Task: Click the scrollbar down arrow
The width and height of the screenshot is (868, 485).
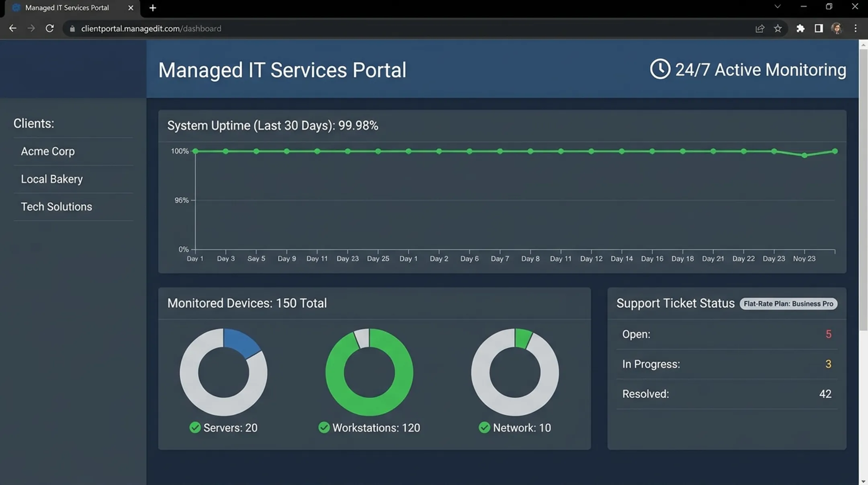Action: (x=863, y=481)
